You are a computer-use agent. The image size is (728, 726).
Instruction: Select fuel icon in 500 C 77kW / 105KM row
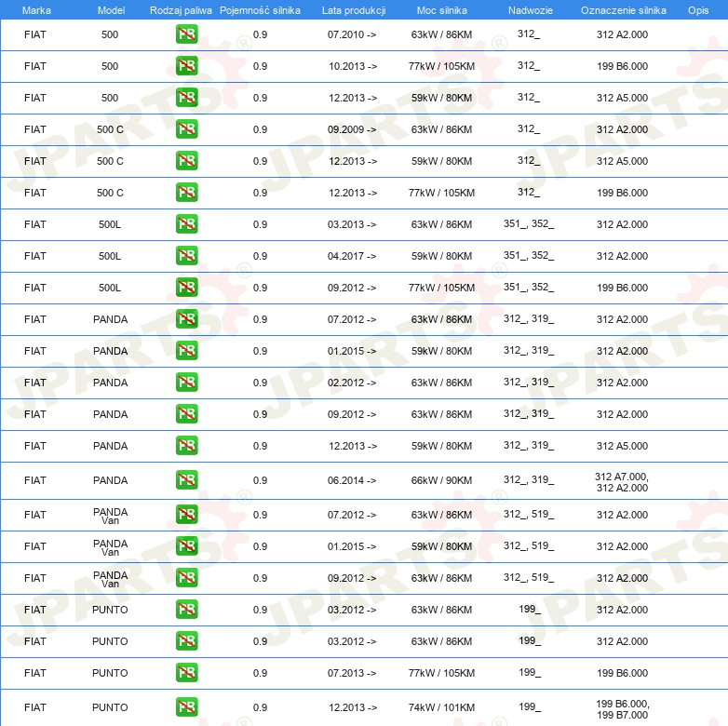(x=186, y=192)
